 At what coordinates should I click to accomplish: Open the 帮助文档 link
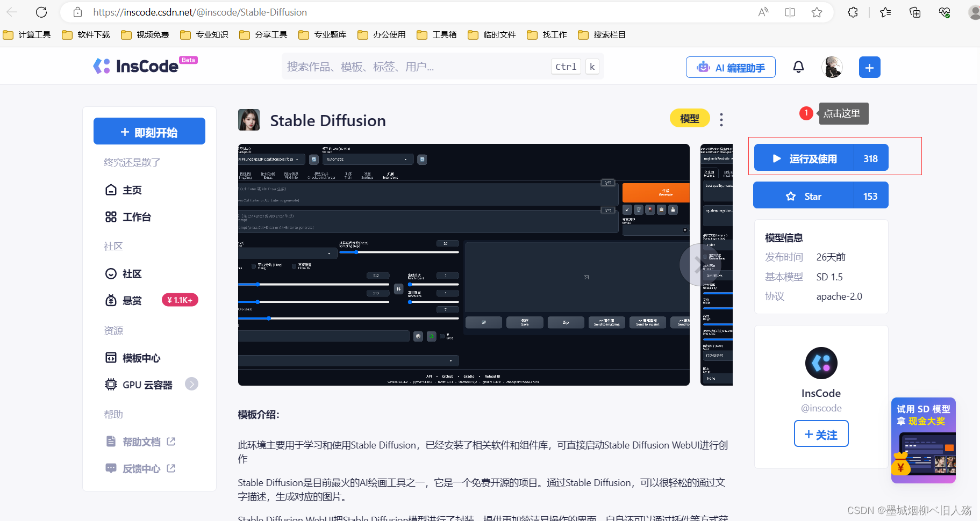[x=140, y=442]
